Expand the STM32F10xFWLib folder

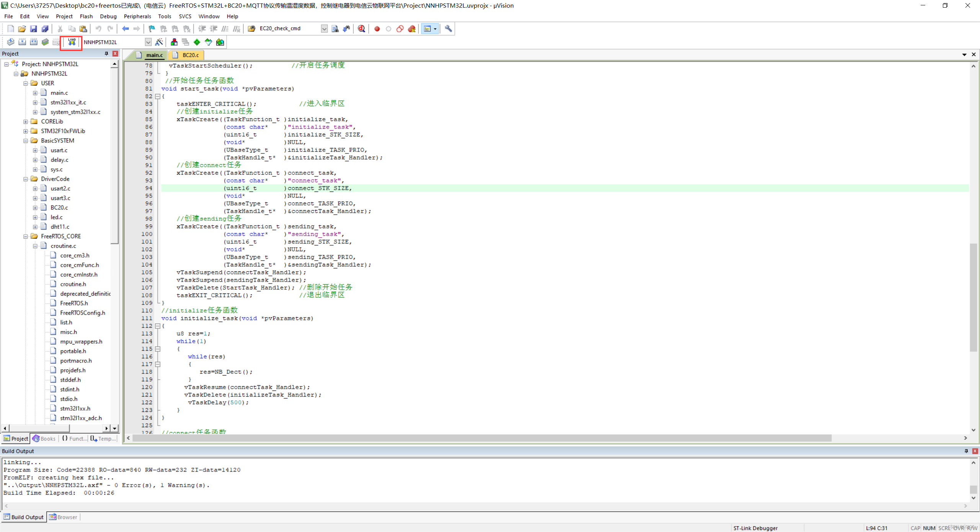pos(26,131)
